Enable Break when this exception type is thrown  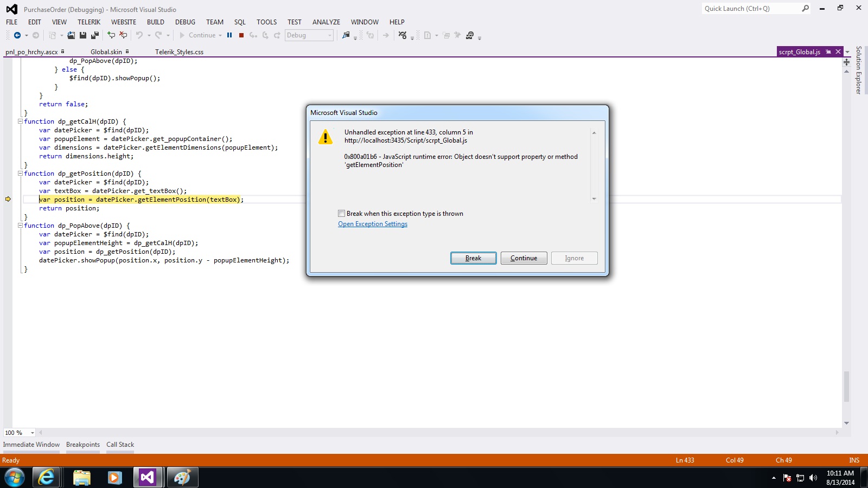tap(341, 214)
